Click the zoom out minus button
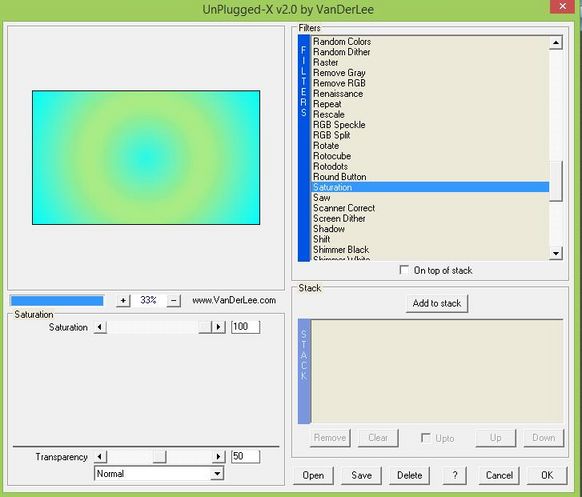Screen dimensions: 582x497 coord(173,300)
